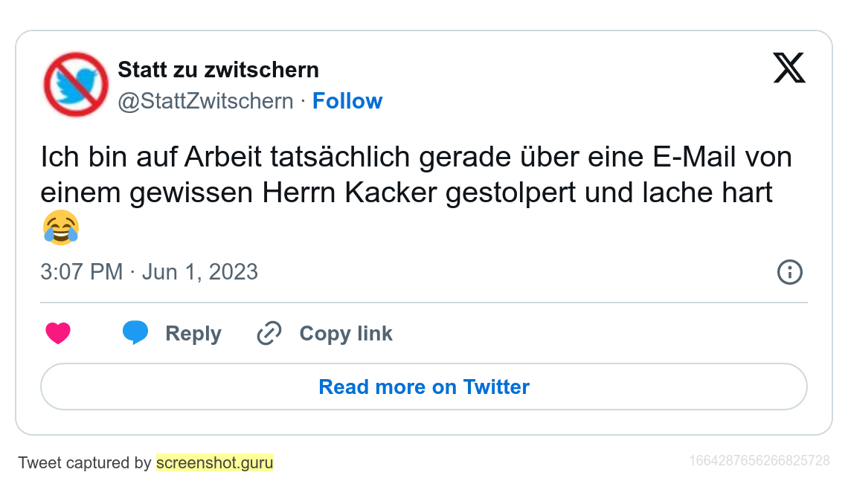
Task: Open the Twitter info circle icon
Action: coord(789,272)
